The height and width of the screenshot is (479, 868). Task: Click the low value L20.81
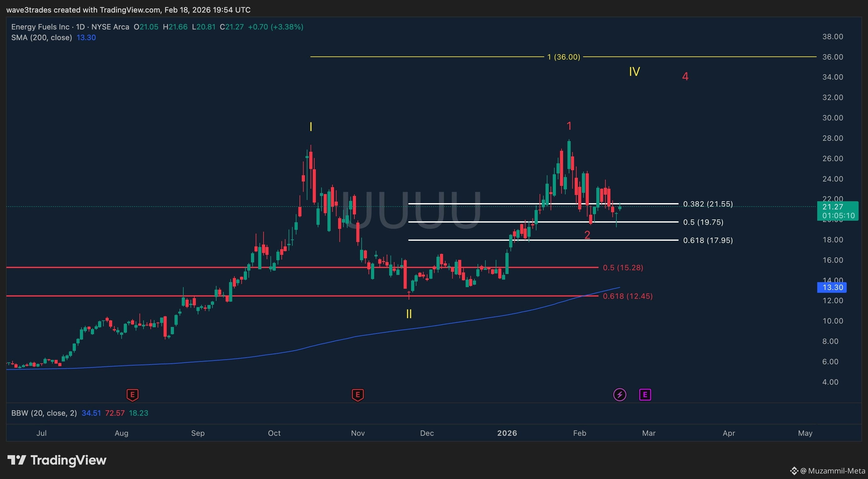(x=203, y=27)
